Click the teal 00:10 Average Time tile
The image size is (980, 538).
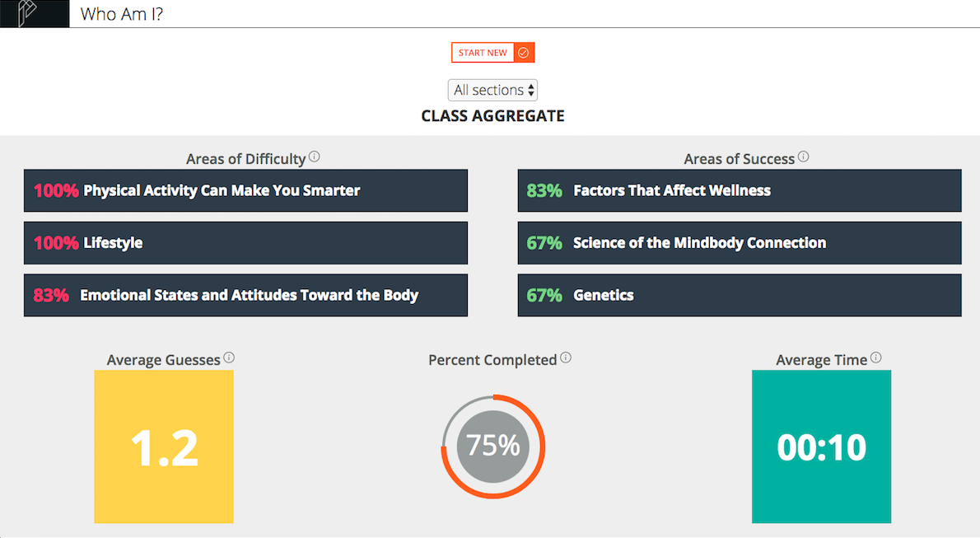tap(821, 447)
